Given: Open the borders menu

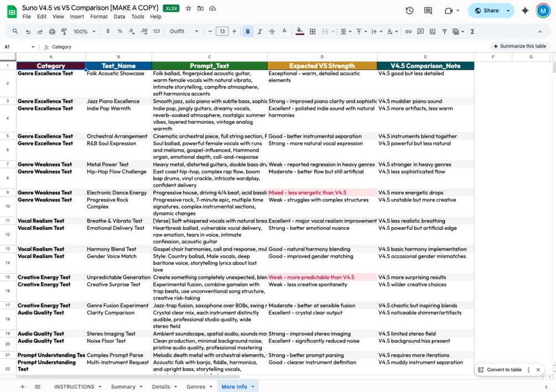Looking at the screenshot, I should coord(313,32).
